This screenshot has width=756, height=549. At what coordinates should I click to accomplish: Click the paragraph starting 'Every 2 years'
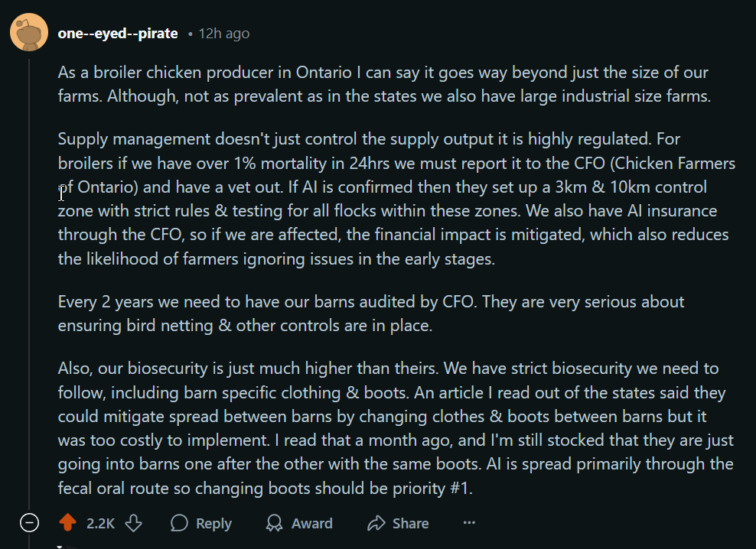coord(371,313)
